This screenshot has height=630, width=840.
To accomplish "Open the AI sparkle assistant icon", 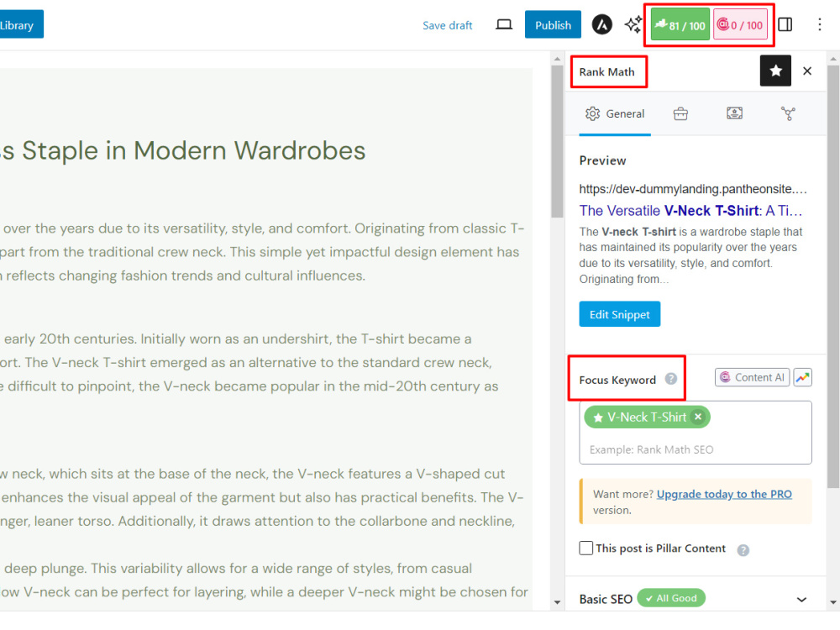I will point(633,24).
